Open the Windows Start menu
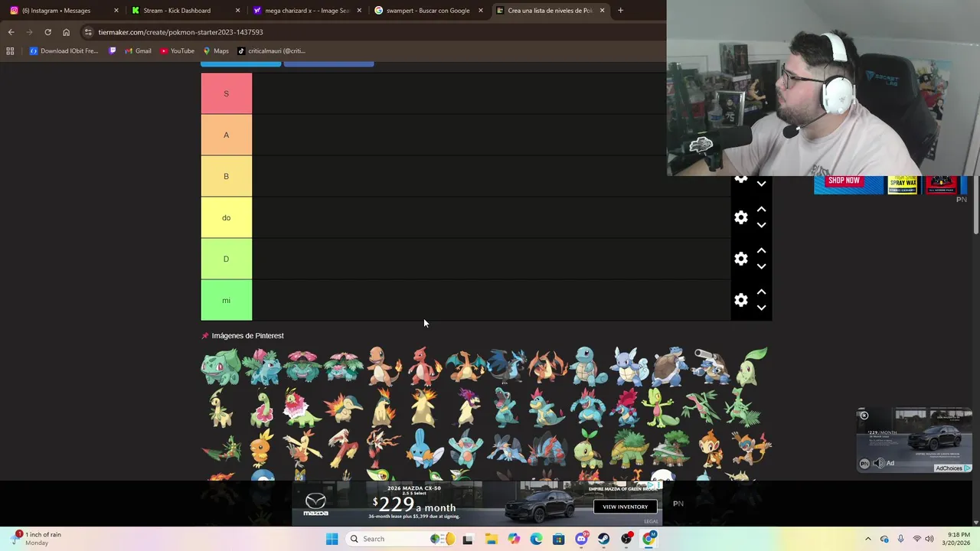This screenshot has width=980, height=551. click(x=332, y=539)
